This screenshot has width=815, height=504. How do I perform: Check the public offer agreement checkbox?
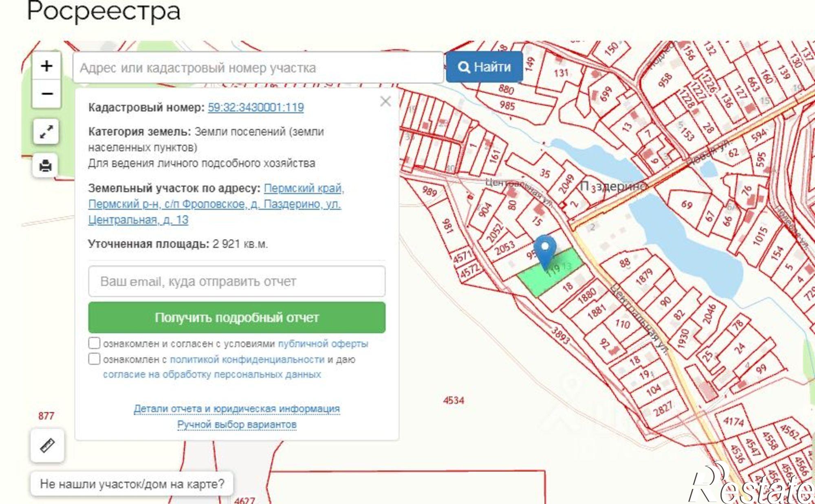(x=94, y=343)
